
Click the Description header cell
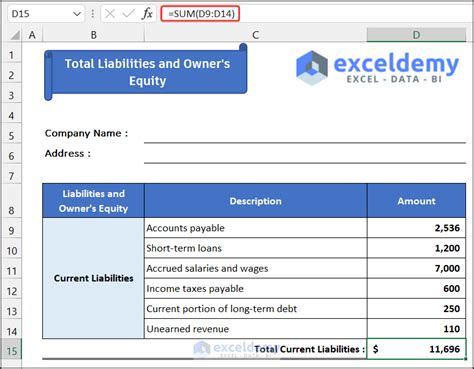pos(255,201)
